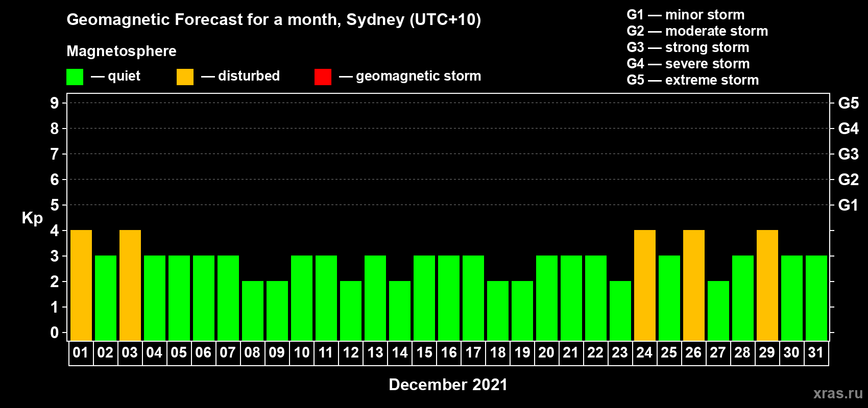
Task: Select the green bar for day 02
Action: pos(106,298)
